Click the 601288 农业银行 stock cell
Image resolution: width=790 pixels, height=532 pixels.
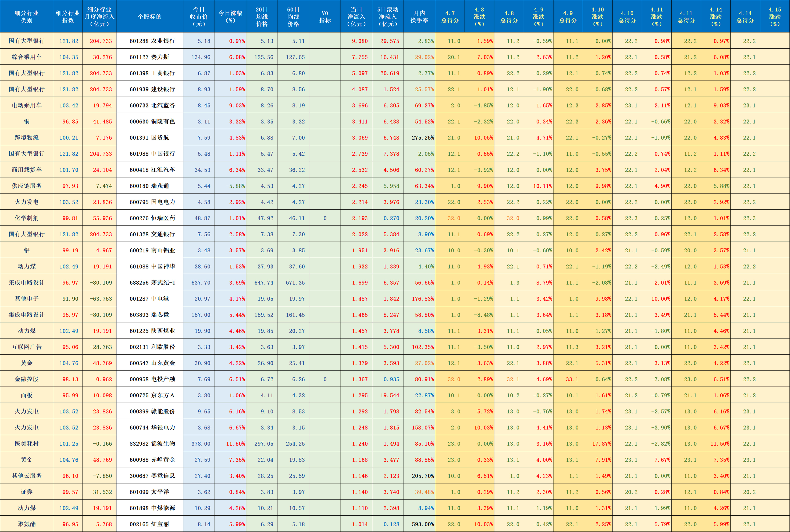150,41
